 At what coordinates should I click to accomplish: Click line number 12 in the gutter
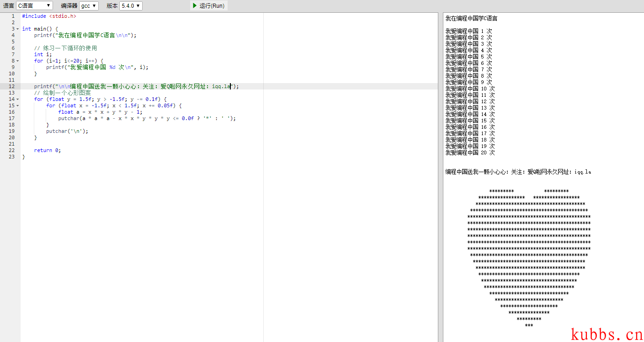pos(11,86)
